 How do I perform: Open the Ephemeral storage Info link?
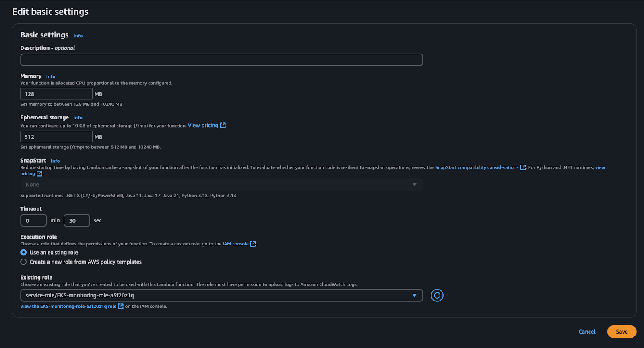click(78, 118)
